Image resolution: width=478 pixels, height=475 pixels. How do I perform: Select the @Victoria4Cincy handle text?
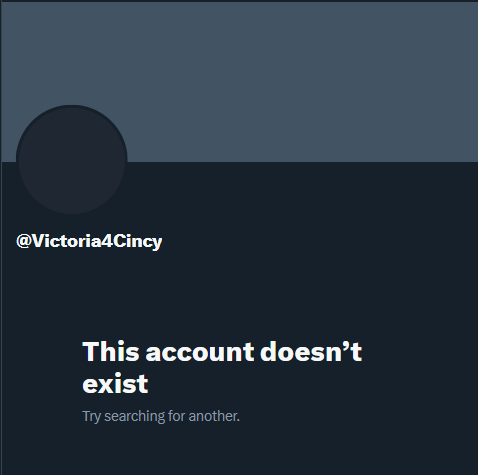point(89,241)
